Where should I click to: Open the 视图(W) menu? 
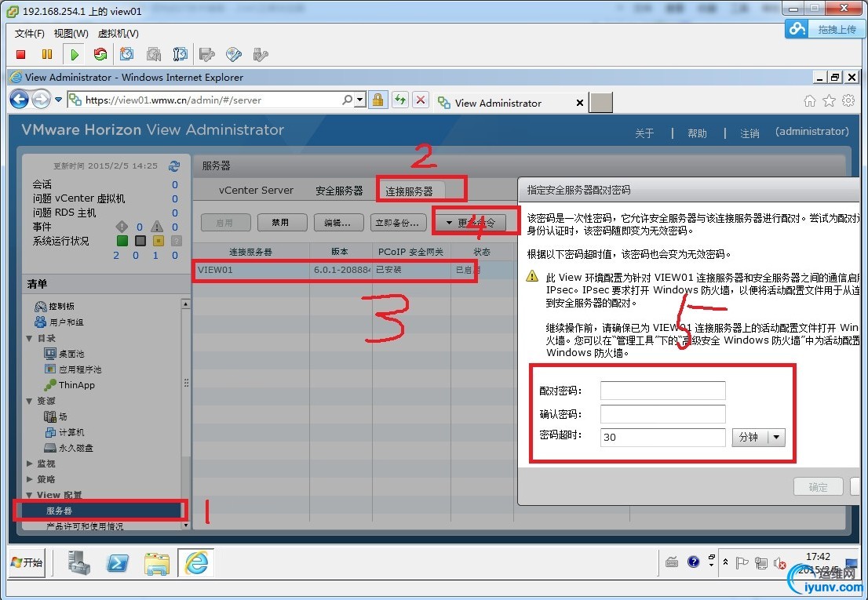71,33
